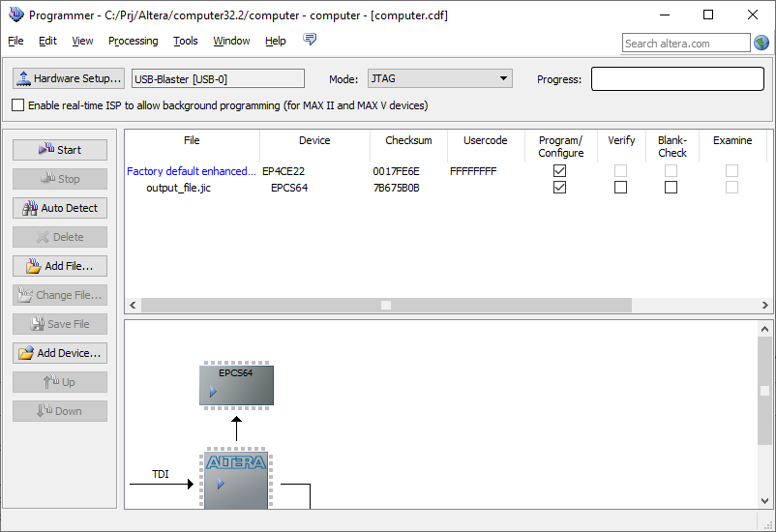The width and height of the screenshot is (776, 532).
Task: Click checksum 7B675B0B
Action: 396,188
